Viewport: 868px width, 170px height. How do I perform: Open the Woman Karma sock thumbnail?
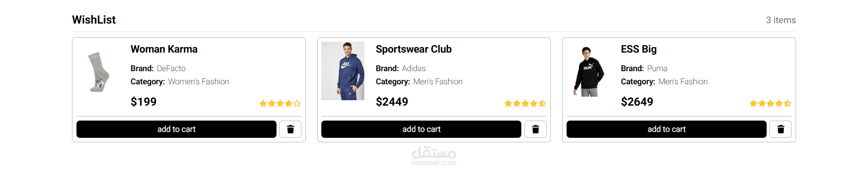(98, 72)
